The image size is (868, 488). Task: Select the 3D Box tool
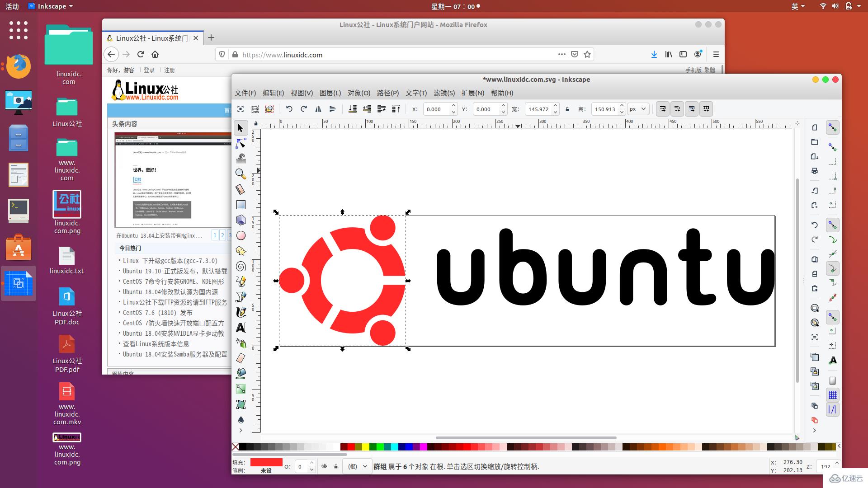click(x=241, y=220)
